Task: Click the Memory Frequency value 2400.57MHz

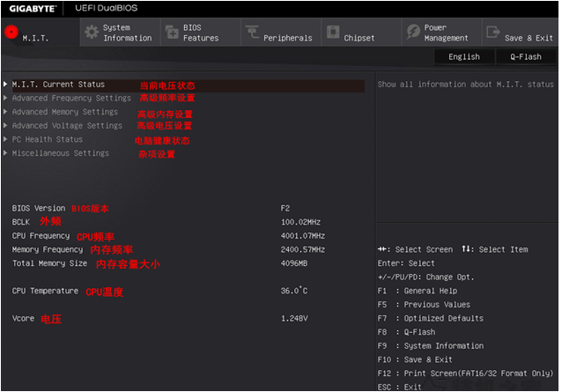Action: [x=303, y=249]
